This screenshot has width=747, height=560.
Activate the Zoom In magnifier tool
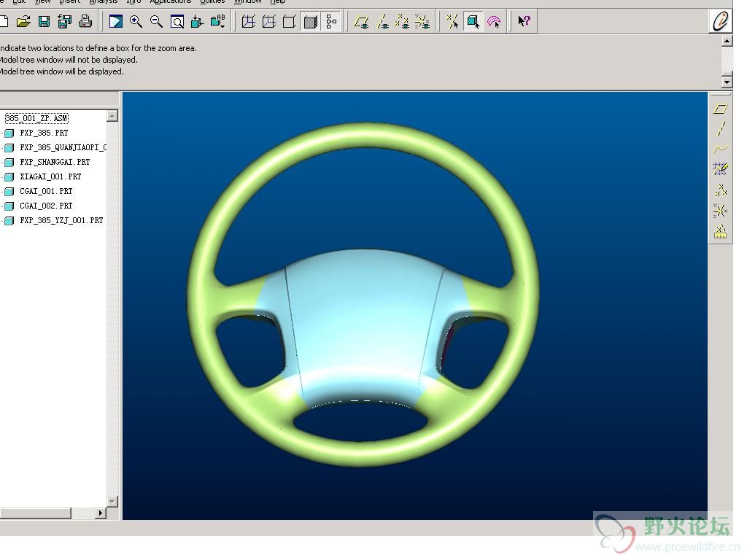click(x=136, y=21)
